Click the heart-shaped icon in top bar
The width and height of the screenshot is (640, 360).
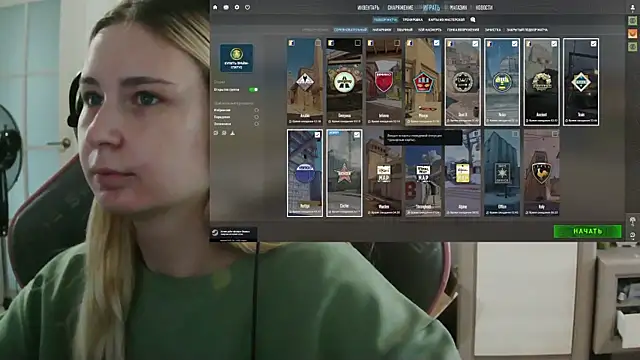click(x=247, y=7)
